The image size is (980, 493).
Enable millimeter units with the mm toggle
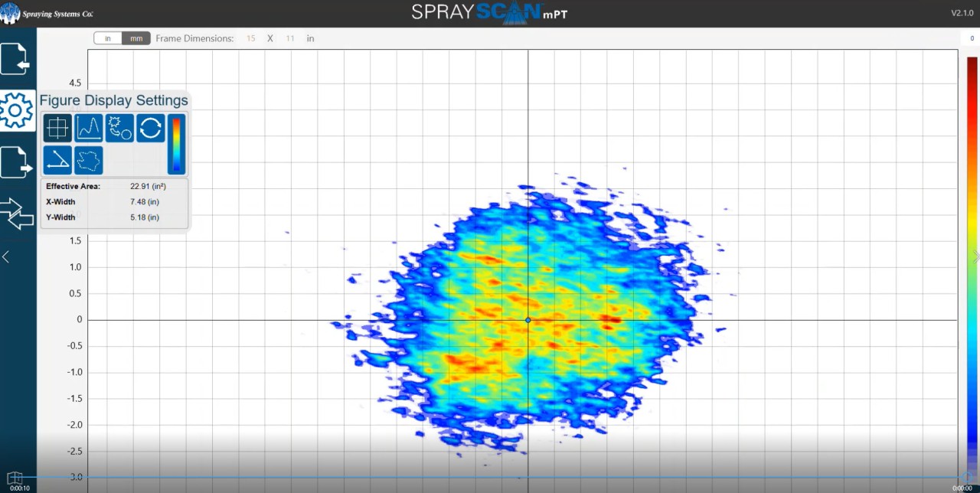(136, 38)
